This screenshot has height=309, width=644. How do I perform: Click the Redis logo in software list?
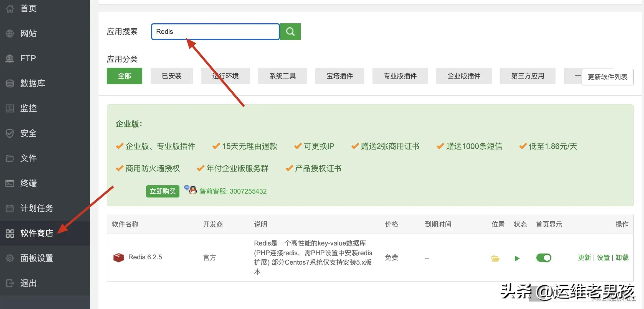pos(118,257)
